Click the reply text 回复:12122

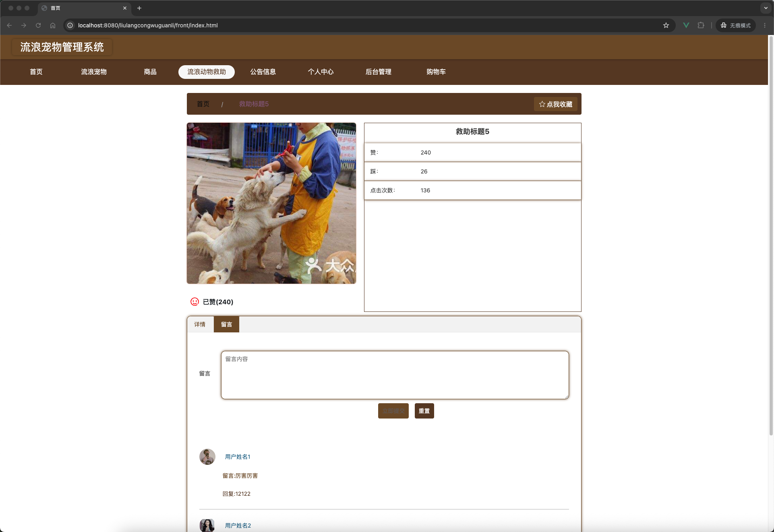point(236,494)
